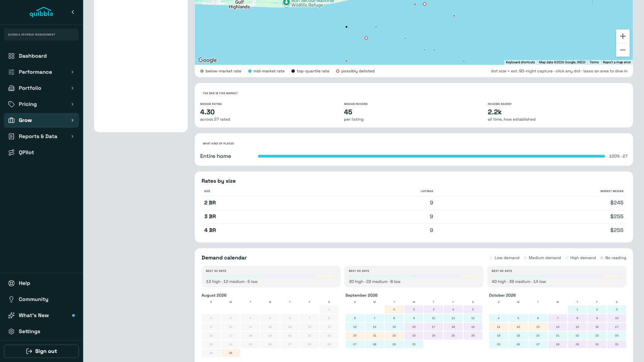Click the below-market rate legend dot
Image resolution: width=644 pixels, height=362 pixels.
pos(202,71)
